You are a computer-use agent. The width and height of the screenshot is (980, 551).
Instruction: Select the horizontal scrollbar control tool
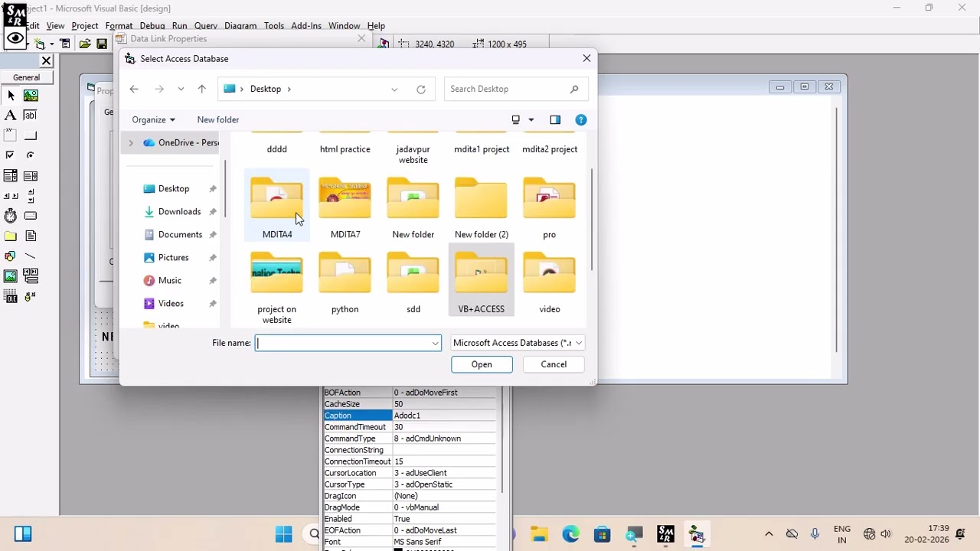[11, 196]
